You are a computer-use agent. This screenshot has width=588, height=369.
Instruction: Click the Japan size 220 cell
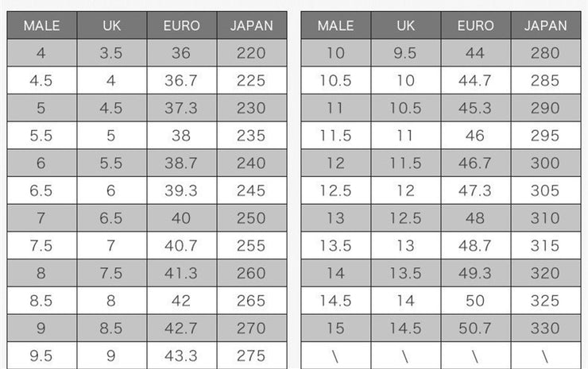click(x=251, y=53)
